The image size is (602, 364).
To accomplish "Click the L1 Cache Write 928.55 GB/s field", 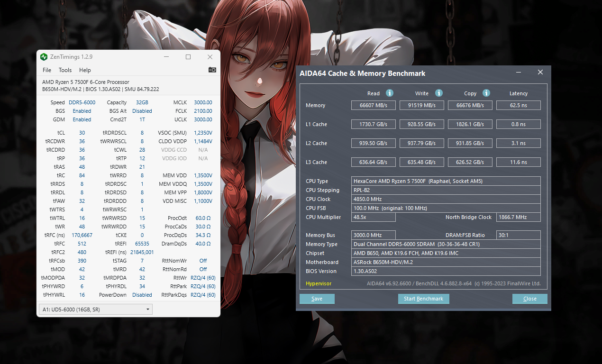I will click(x=421, y=124).
